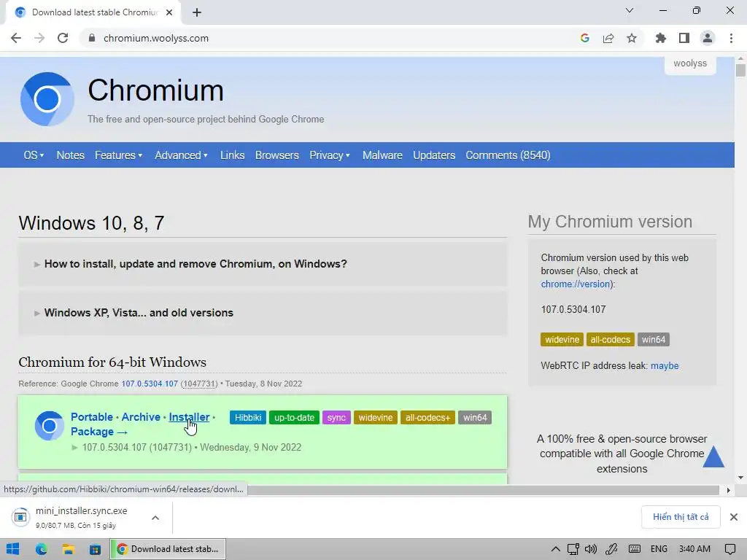Click the browser forward arrow

click(x=39, y=38)
